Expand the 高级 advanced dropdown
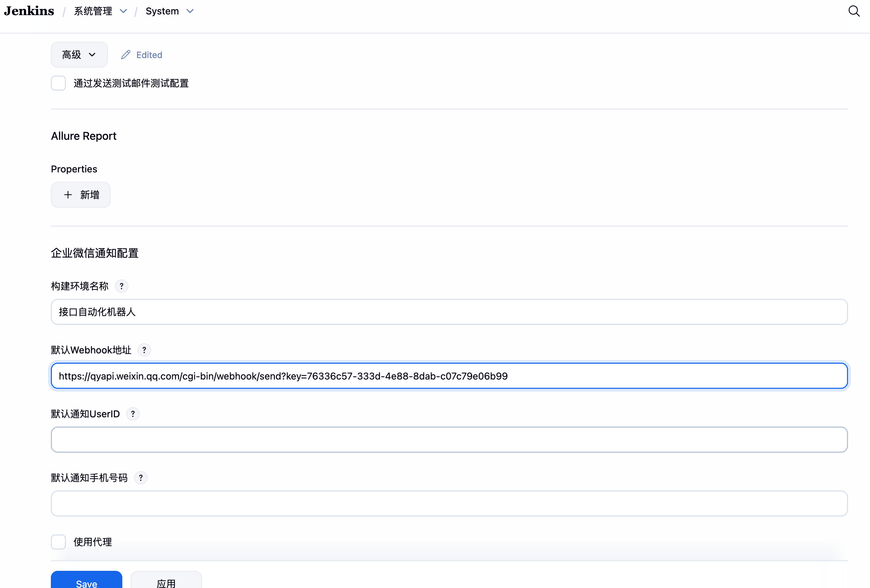Image resolution: width=870 pixels, height=588 pixels. tap(79, 55)
